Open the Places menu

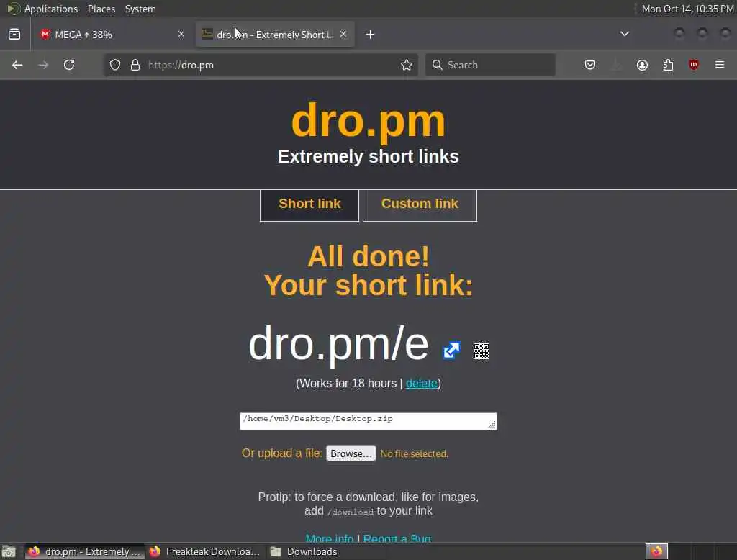(101, 9)
